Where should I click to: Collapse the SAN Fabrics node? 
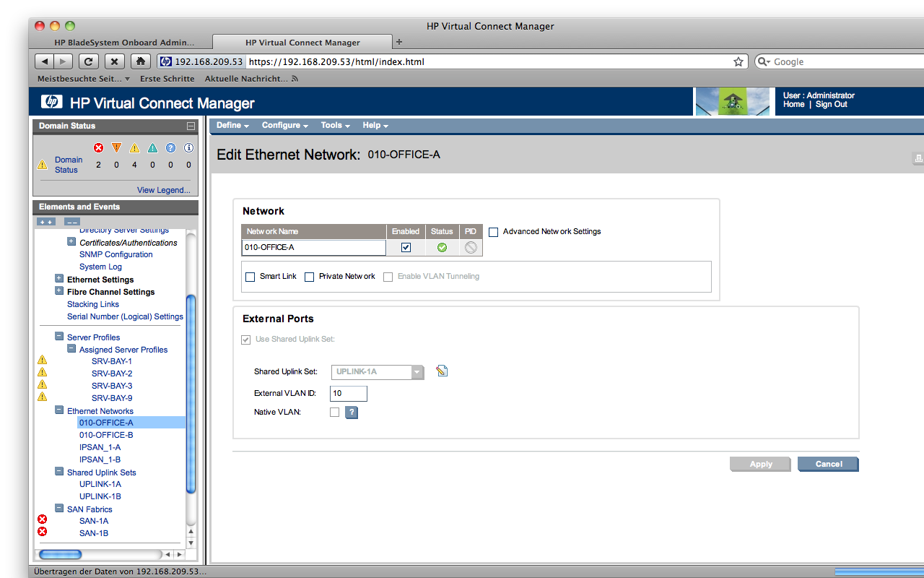pyautogui.click(x=59, y=509)
